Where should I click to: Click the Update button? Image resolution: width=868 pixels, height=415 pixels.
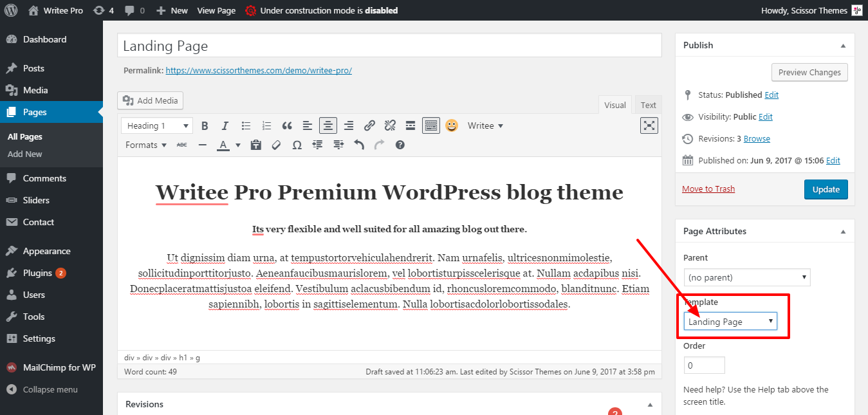click(x=826, y=189)
